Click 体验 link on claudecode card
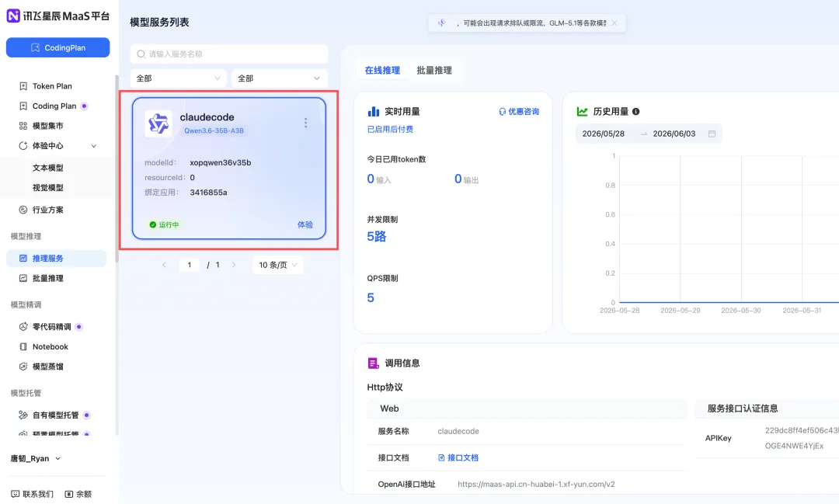Screen dimensions: 839x504 click(305, 224)
